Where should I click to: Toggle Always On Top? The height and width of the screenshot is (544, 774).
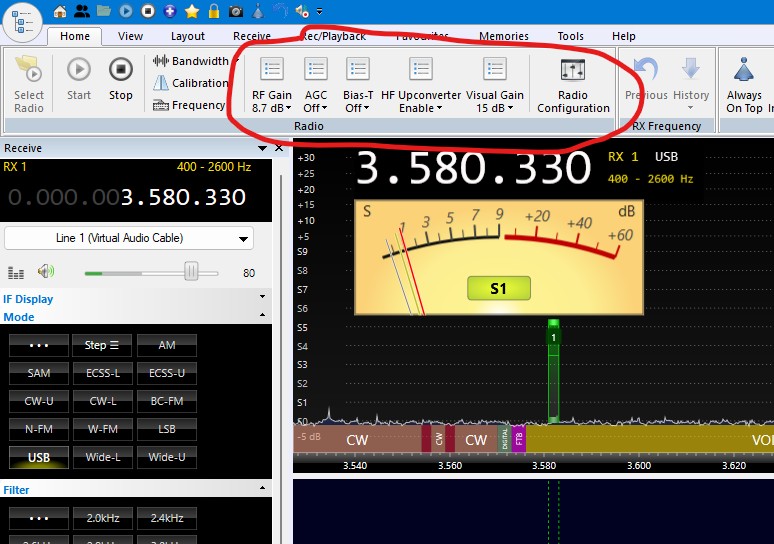click(x=744, y=85)
